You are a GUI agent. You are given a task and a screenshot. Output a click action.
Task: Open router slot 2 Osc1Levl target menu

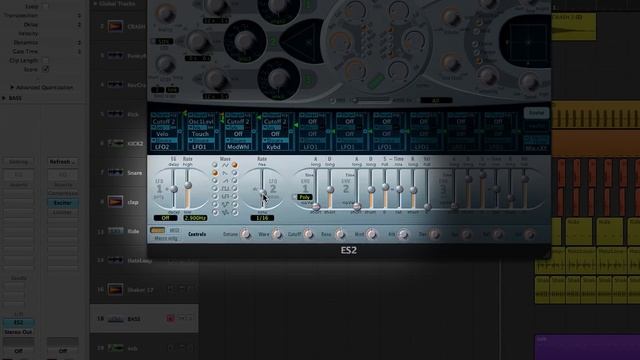tap(200, 122)
